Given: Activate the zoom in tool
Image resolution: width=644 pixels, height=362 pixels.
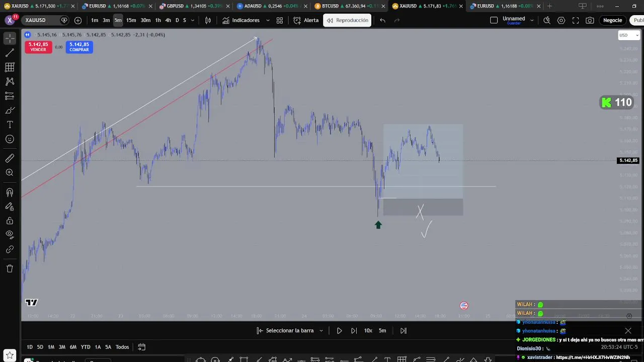Looking at the screenshot, I should coord(10,172).
